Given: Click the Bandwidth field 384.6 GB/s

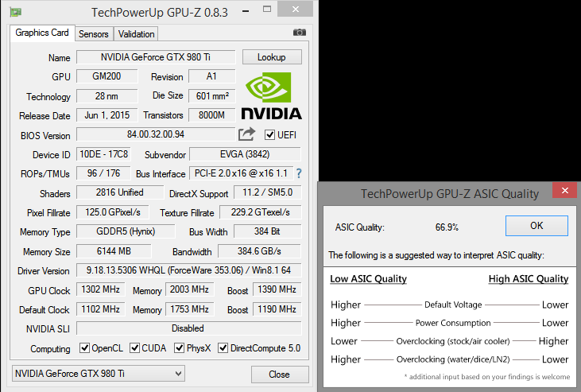Looking at the screenshot, I should tap(259, 251).
